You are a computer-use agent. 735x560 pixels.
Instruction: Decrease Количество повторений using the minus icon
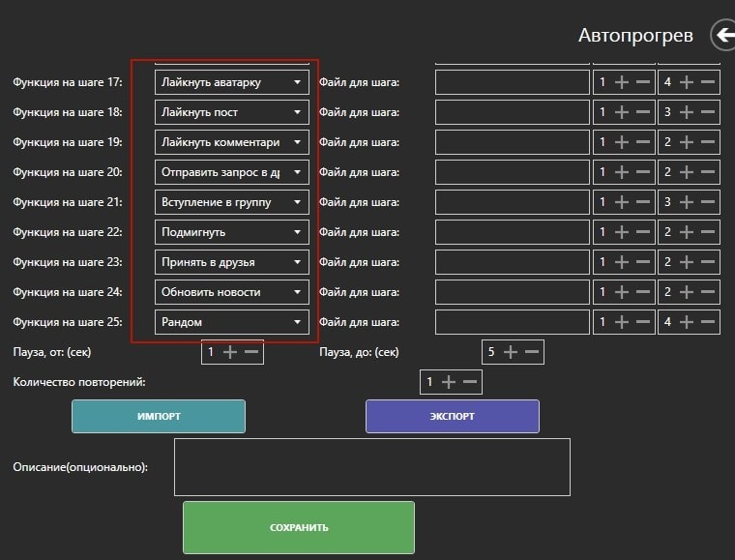coord(470,382)
